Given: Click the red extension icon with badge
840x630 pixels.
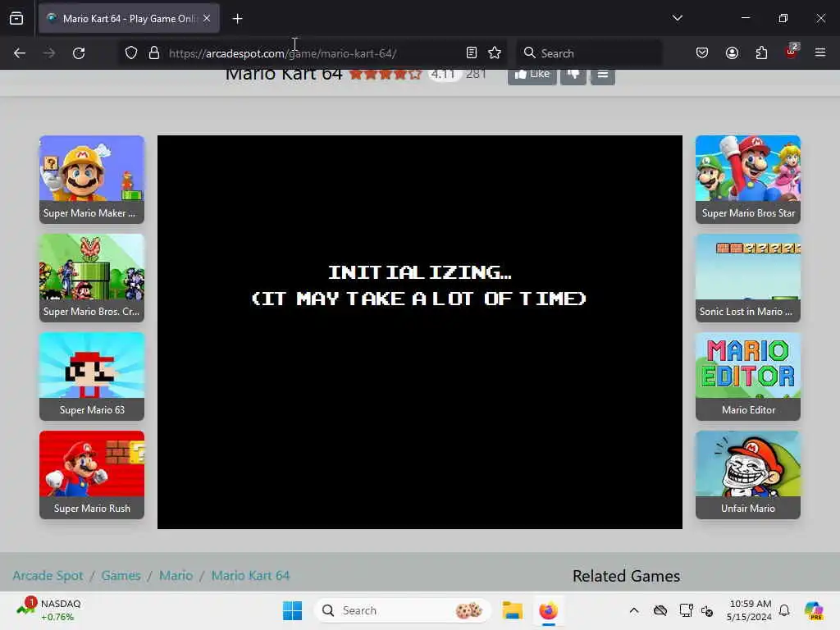Looking at the screenshot, I should click(792, 52).
